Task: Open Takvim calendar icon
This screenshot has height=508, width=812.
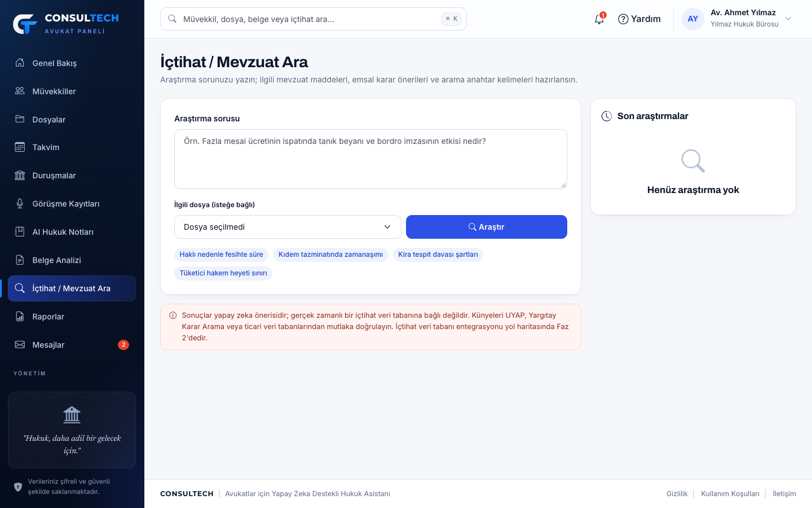Action: [x=20, y=147]
